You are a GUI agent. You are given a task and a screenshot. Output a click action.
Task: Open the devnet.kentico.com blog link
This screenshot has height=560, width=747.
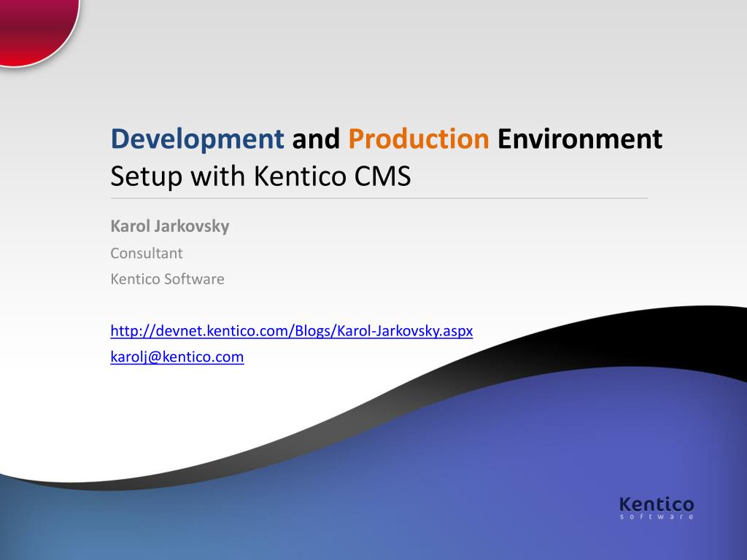pos(292,330)
